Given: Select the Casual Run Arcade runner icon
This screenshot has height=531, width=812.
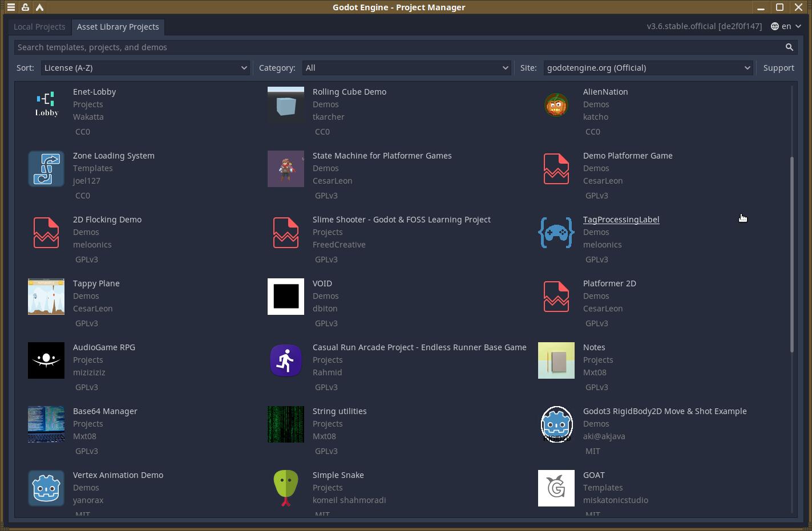Looking at the screenshot, I should 286,360.
